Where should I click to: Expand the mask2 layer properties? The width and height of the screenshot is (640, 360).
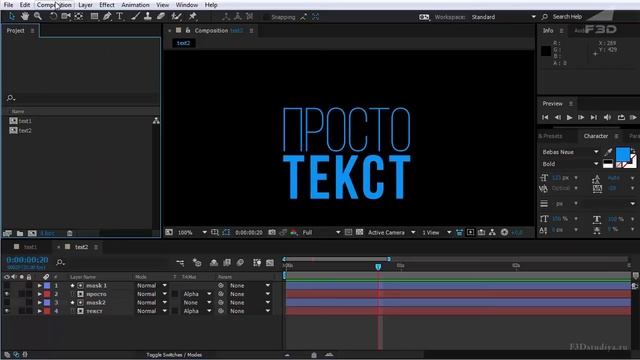click(x=40, y=302)
